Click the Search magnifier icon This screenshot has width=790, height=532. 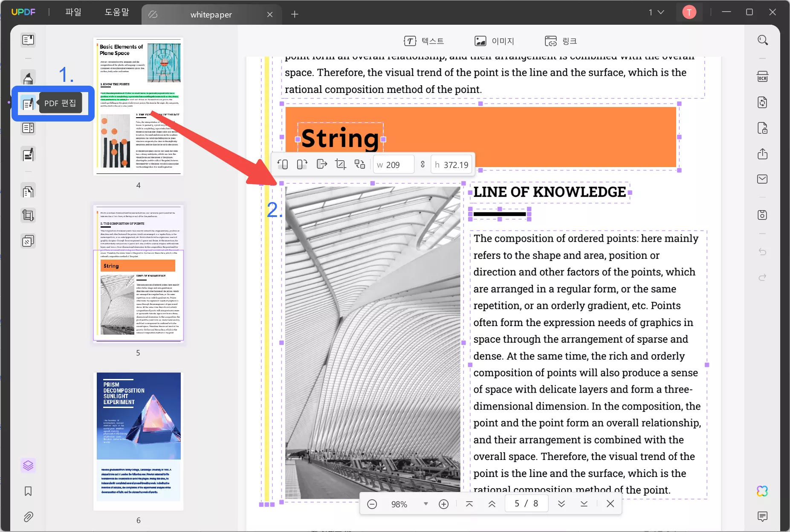click(x=762, y=40)
